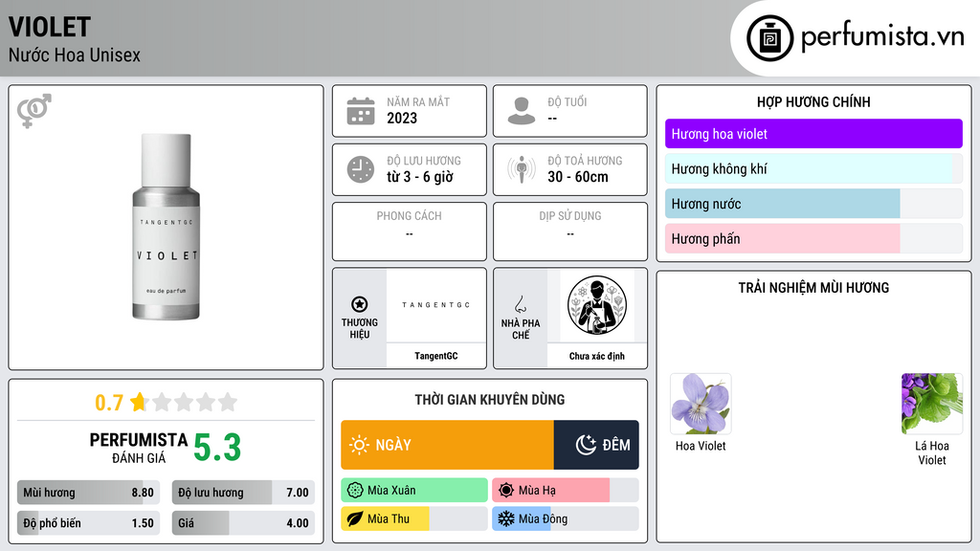Screen dimensions: 980x551
Task: Open the Violet perfume bottle image
Action: [x=166, y=227]
